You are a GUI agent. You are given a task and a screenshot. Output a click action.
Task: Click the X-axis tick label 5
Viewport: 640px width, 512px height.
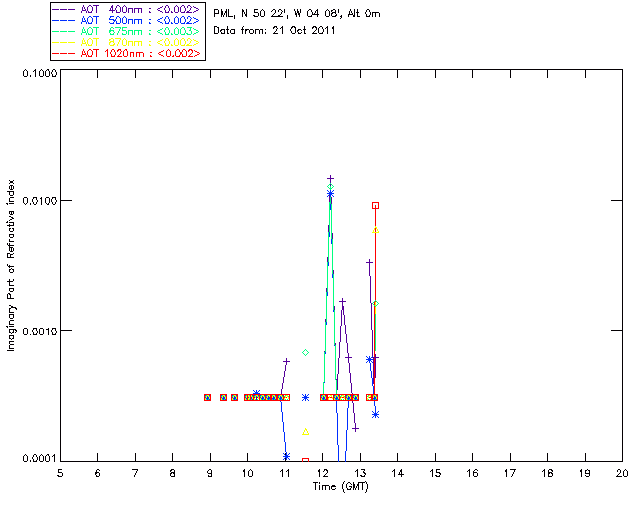point(60,473)
